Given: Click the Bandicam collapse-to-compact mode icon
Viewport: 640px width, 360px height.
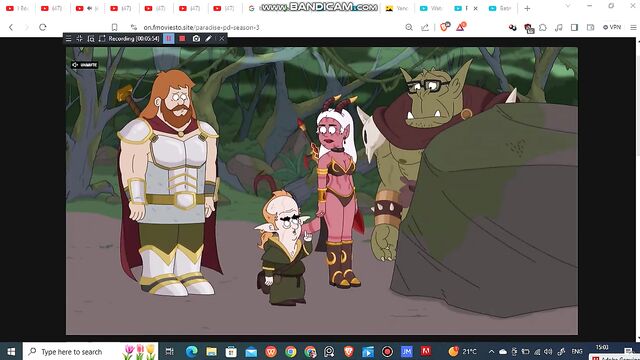Looking at the screenshot, I should (x=80, y=38).
